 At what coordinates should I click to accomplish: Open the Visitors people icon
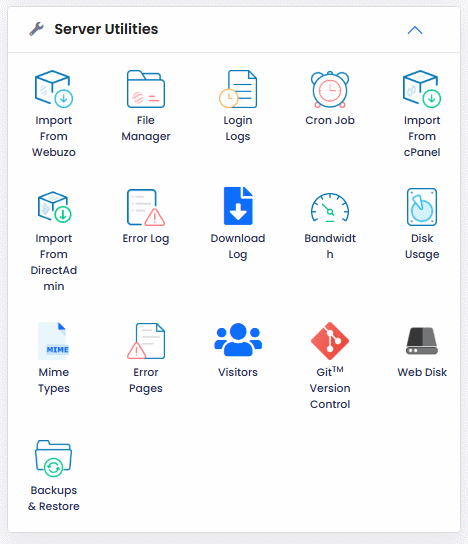238,340
